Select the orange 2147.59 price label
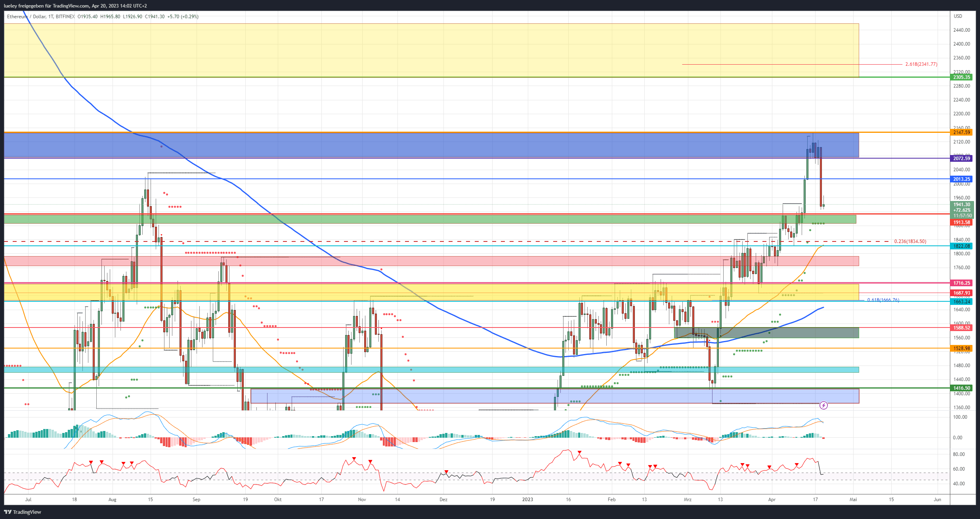This screenshot has height=519, width=980. coord(961,132)
